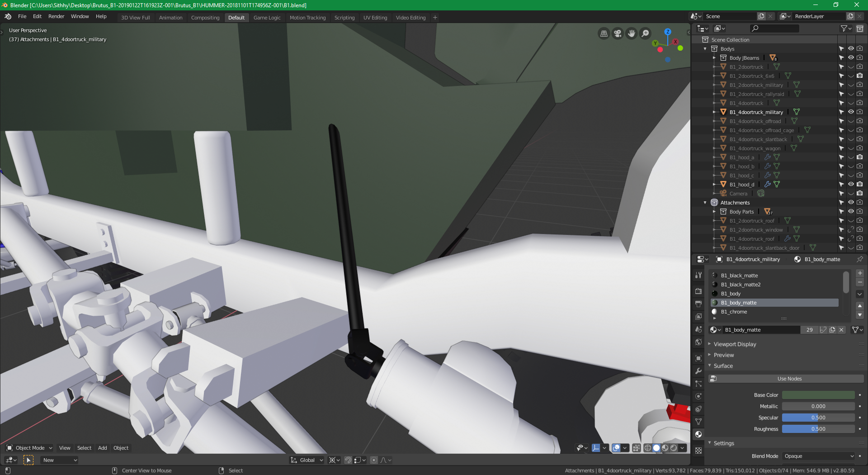
Task: Toggle snapping magnet in viewport header
Action: (348, 460)
